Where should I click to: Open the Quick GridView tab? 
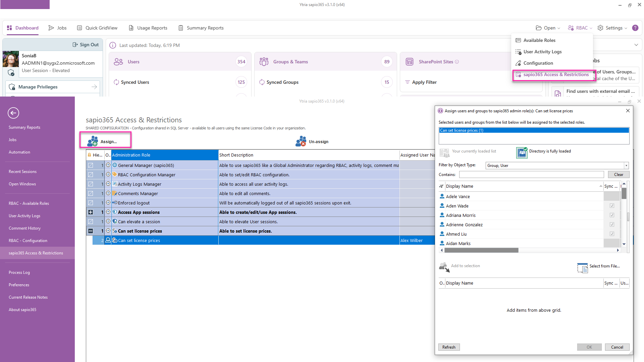pyautogui.click(x=97, y=28)
